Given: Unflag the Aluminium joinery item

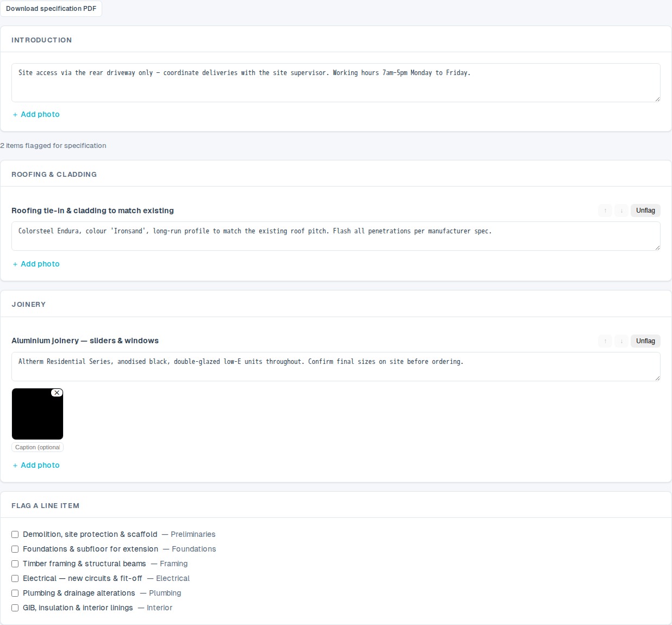Looking at the screenshot, I should coord(645,341).
